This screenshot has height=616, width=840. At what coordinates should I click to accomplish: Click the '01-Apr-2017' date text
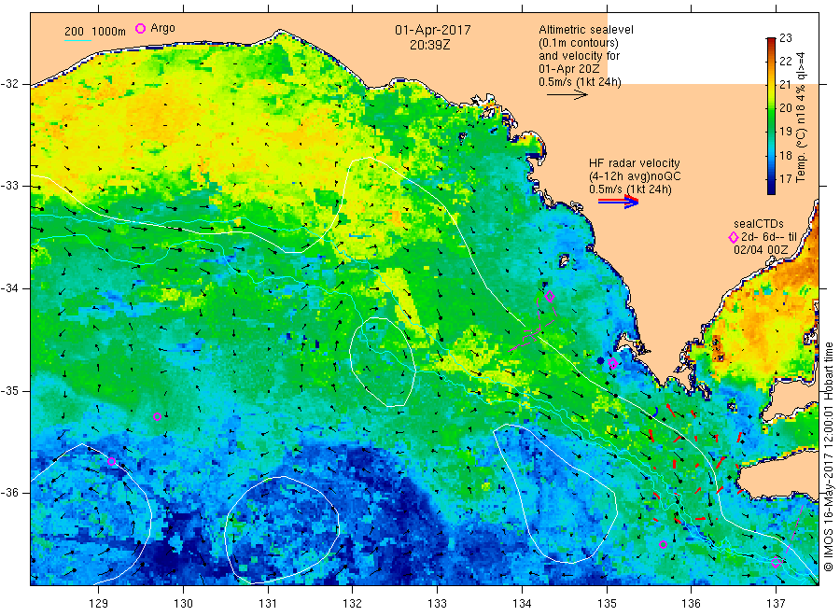(433, 30)
